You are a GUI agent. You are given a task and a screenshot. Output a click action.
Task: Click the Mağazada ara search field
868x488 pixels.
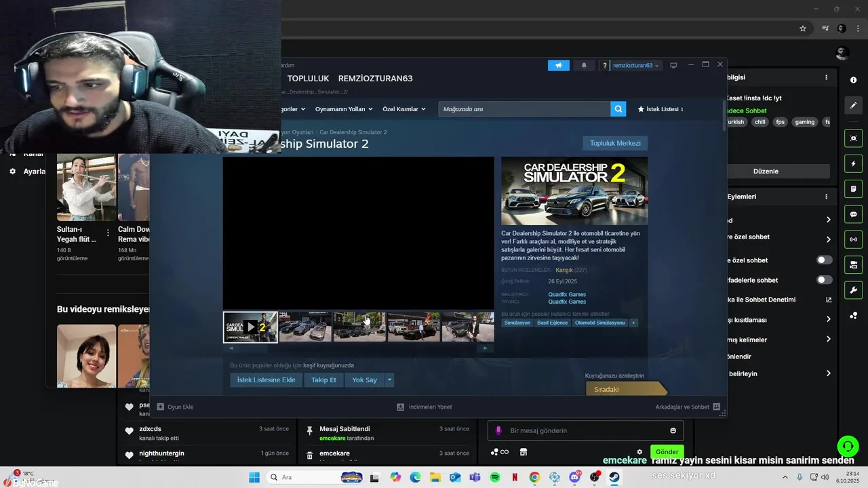point(524,108)
